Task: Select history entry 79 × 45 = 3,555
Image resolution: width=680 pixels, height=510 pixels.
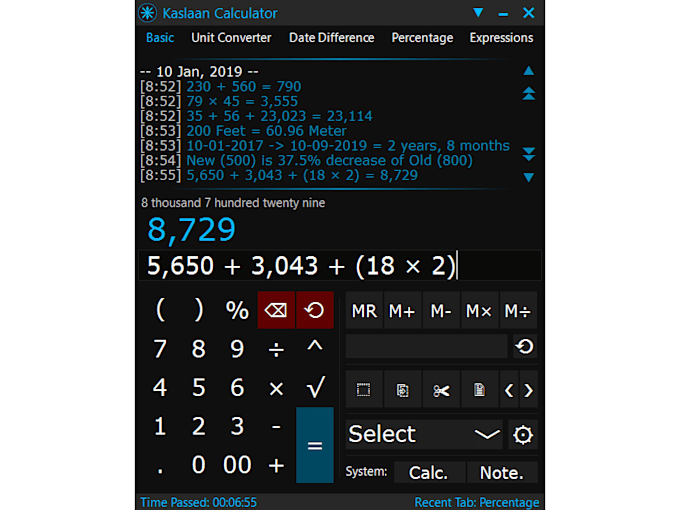Action: pyautogui.click(x=242, y=101)
